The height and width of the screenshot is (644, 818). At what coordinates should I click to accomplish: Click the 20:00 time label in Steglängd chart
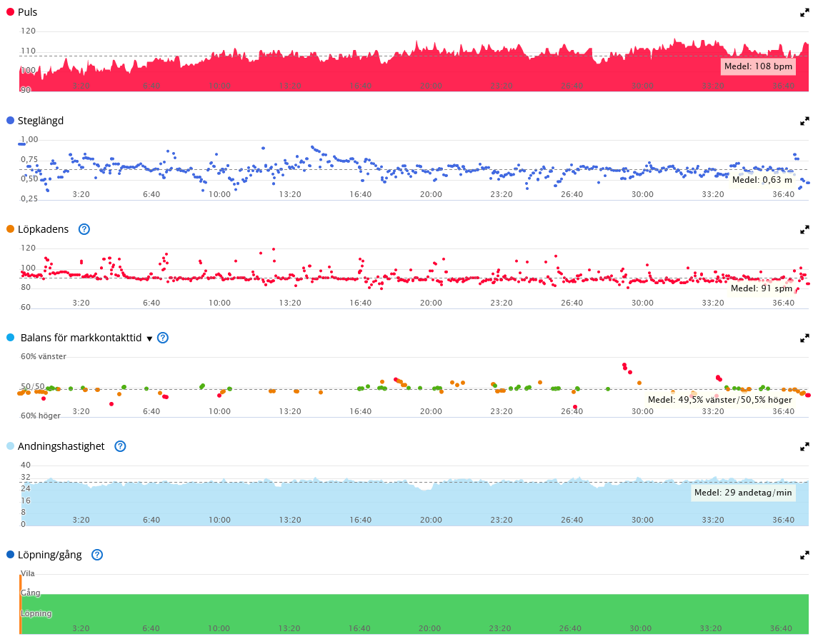(431, 194)
